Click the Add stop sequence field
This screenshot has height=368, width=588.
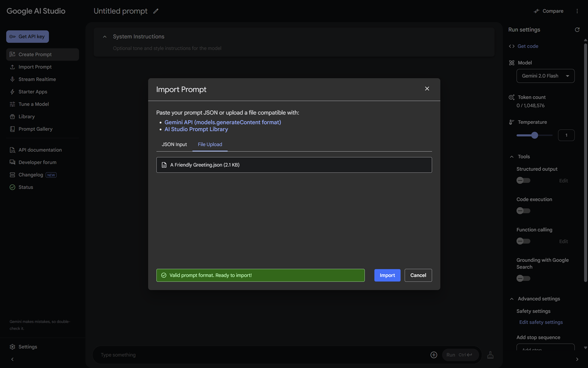pos(545,347)
